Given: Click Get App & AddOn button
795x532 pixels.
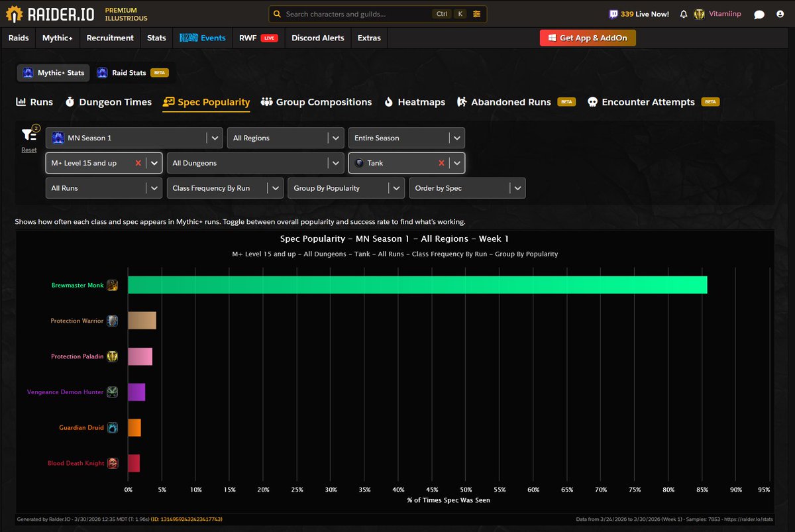Looking at the screenshot, I should (x=588, y=38).
